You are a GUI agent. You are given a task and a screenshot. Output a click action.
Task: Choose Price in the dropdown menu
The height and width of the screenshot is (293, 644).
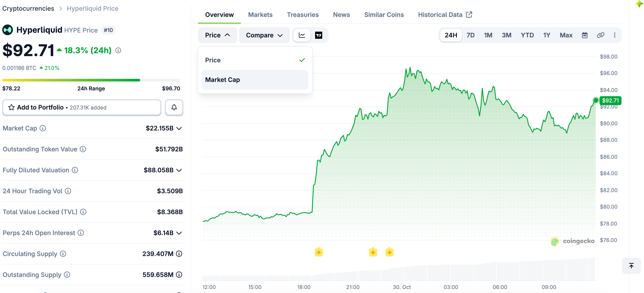point(255,60)
